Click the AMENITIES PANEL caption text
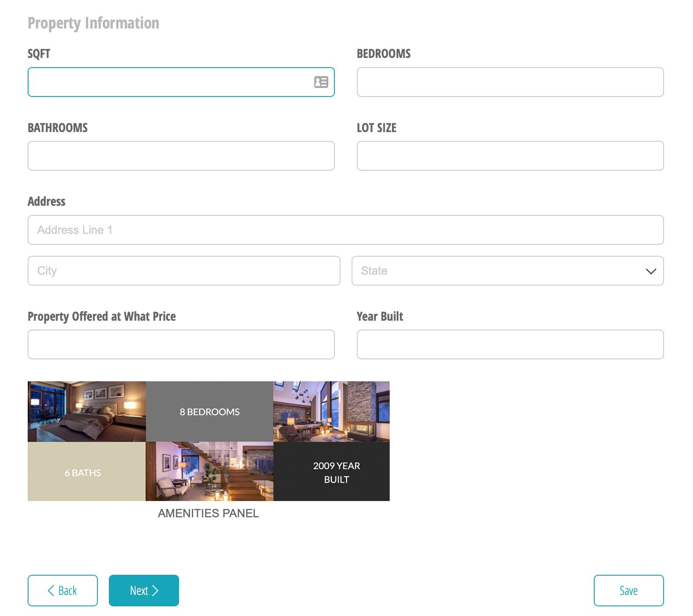This screenshot has height=616, width=693. pyautogui.click(x=208, y=513)
